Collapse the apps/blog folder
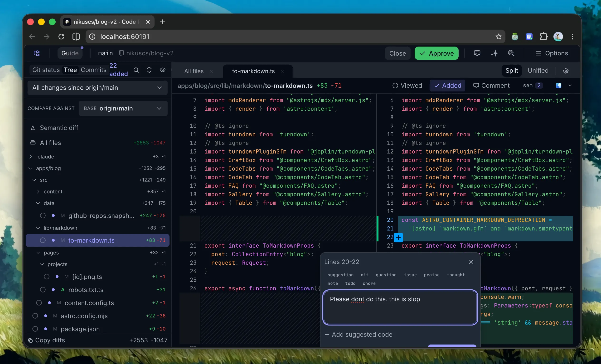 [30, 168]
